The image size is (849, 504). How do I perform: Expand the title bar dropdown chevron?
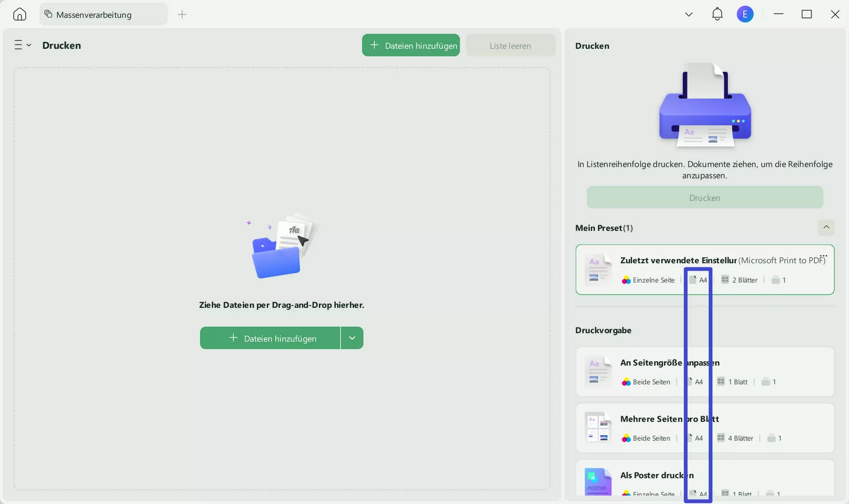pos(689,15)
